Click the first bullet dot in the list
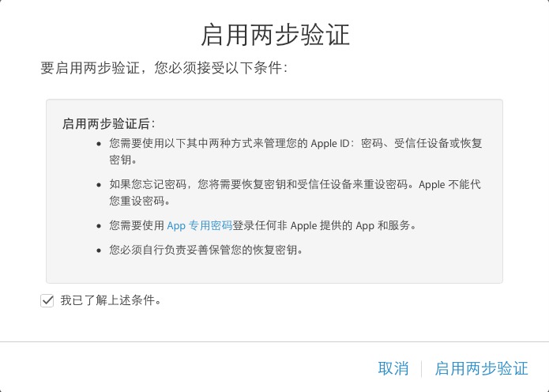The height and width of the screenshot is (392, 549). [99, 144]
